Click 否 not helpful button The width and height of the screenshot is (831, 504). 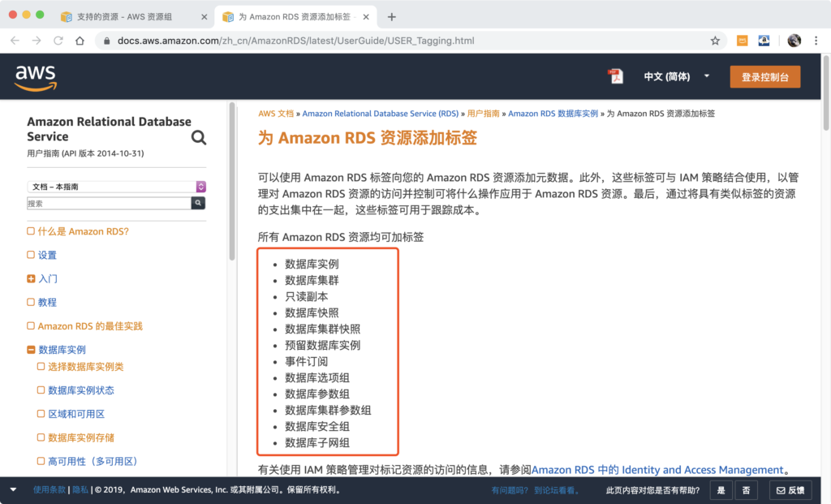point(746,490)
